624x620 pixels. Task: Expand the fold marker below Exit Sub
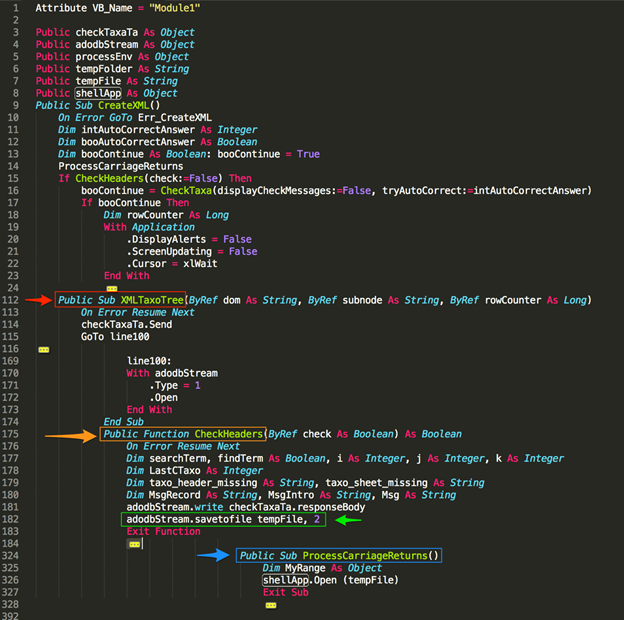(270, 605)
